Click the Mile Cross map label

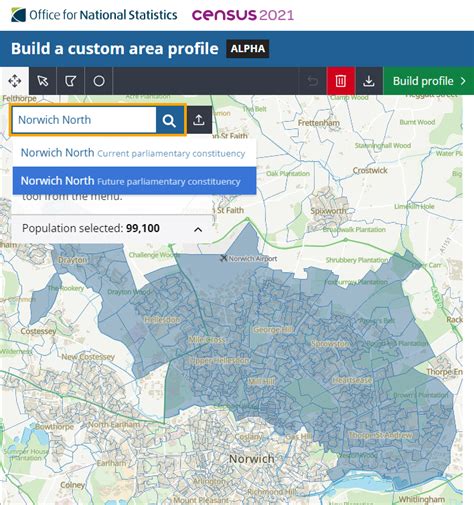[207, 340]
